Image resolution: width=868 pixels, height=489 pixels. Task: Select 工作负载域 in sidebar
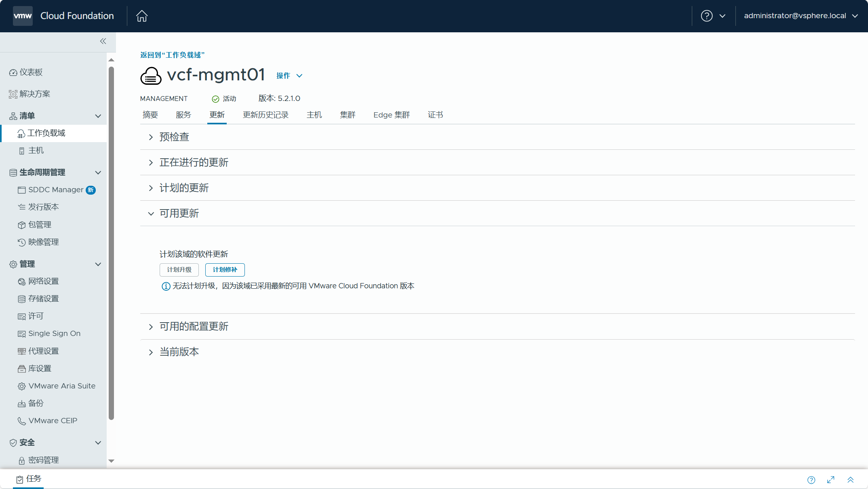53,133
